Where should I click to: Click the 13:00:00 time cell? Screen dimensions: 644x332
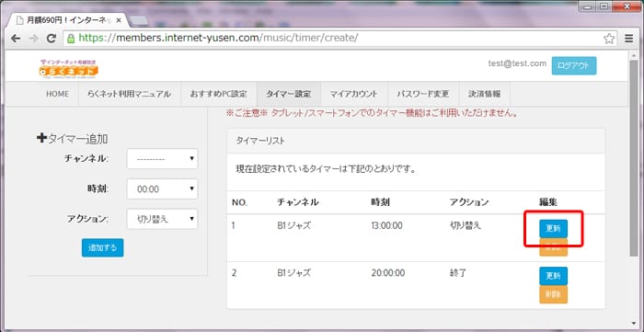click(387, 225)
